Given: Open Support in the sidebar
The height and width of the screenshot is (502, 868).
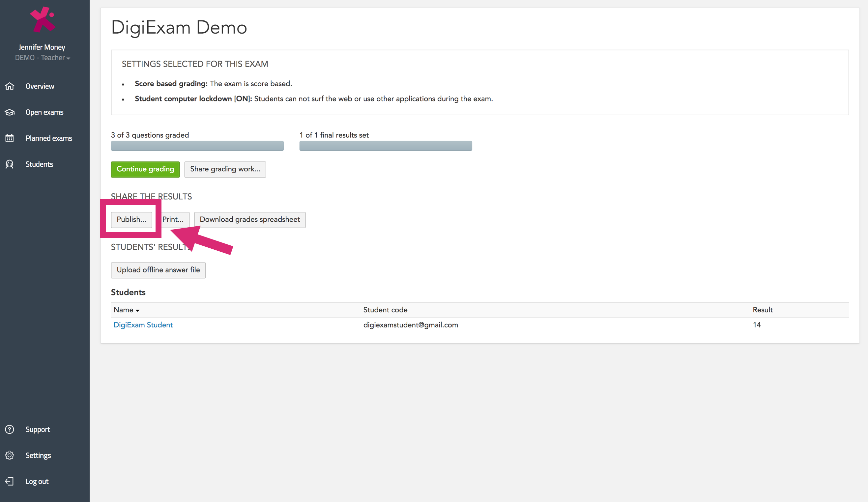Looking at the screenshot, I should (x=38, y=429).
